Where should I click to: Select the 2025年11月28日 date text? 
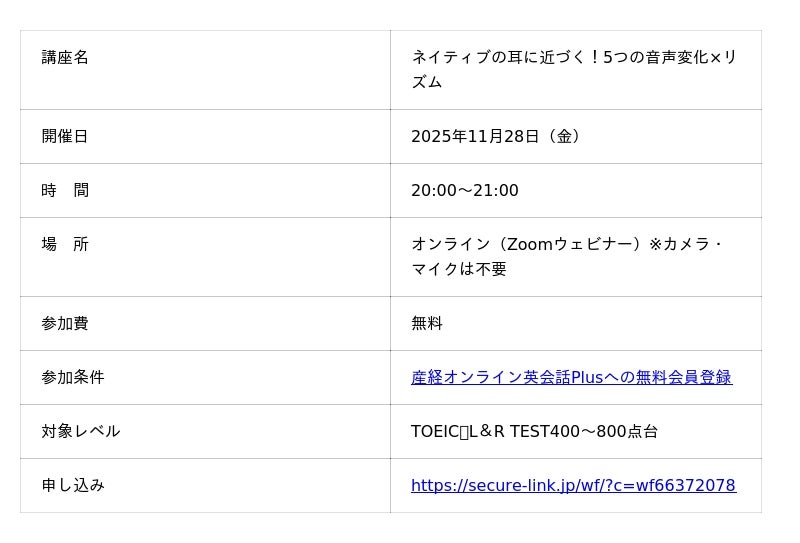pyautogui.click(x=475, y=136)
